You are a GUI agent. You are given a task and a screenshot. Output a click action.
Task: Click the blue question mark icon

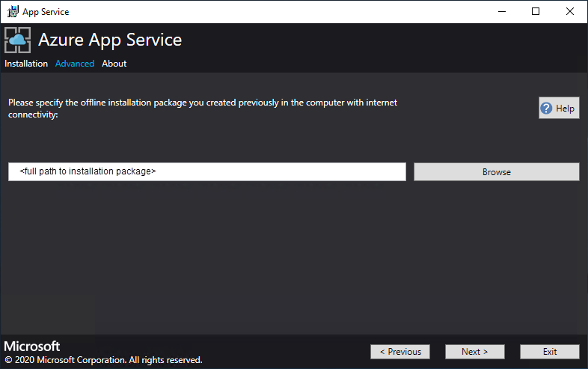(x=548, y=109)
